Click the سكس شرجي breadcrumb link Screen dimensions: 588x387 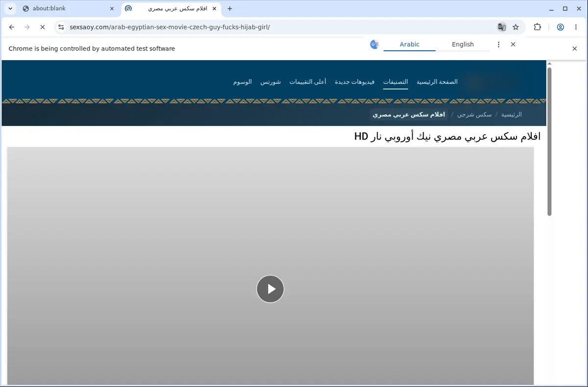(x=474, y=114)
